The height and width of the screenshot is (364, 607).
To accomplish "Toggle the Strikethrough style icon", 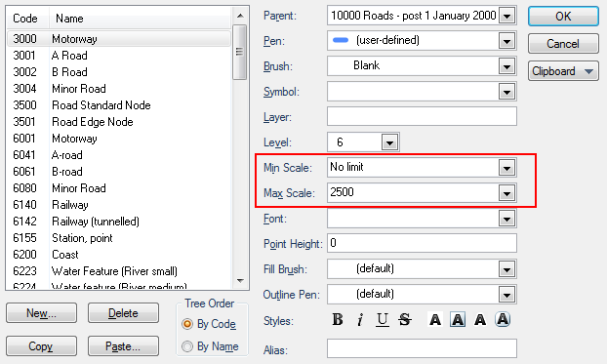I will [405, 320].
